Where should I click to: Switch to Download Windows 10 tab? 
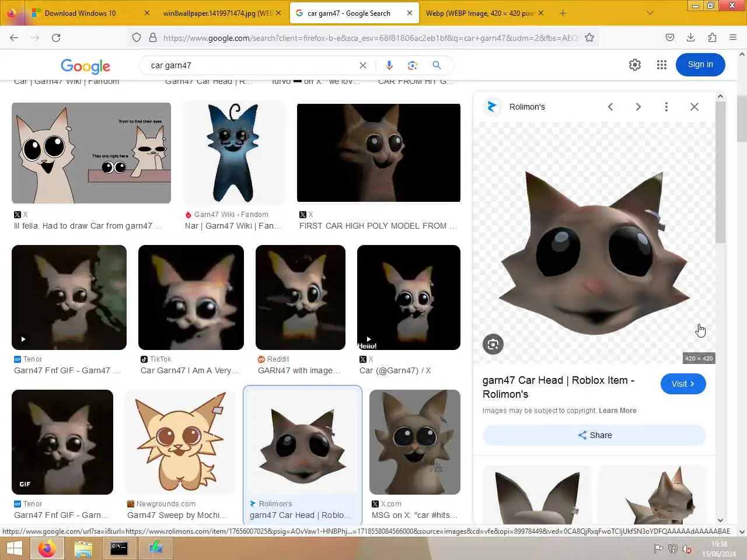pyautogui.click(x=90, y=13)
